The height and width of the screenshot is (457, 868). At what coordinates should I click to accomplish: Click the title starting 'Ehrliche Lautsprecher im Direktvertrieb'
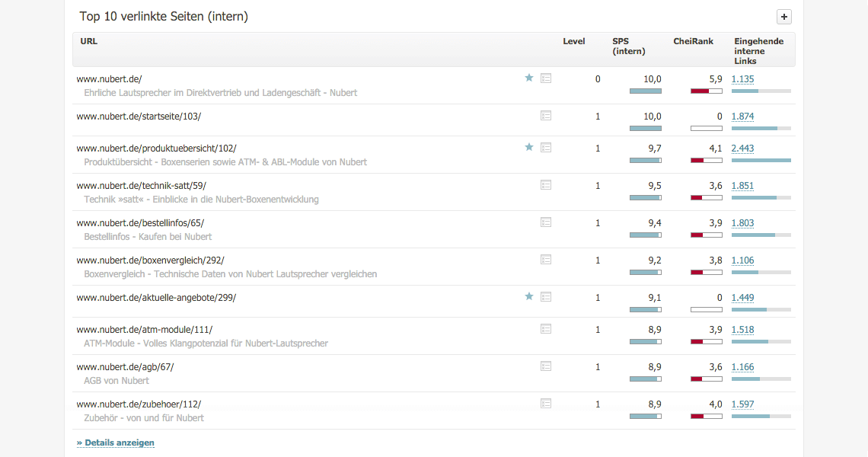[220, 92]
